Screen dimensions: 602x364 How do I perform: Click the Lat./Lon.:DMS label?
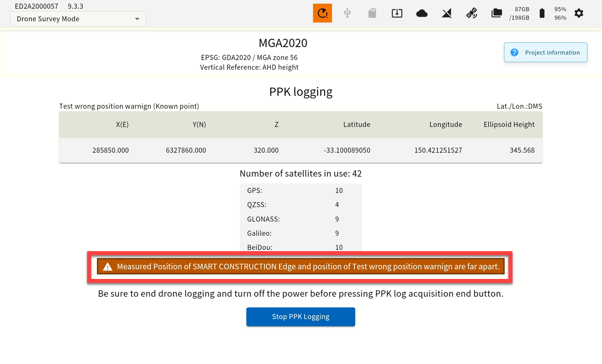(x=519, y=106)
